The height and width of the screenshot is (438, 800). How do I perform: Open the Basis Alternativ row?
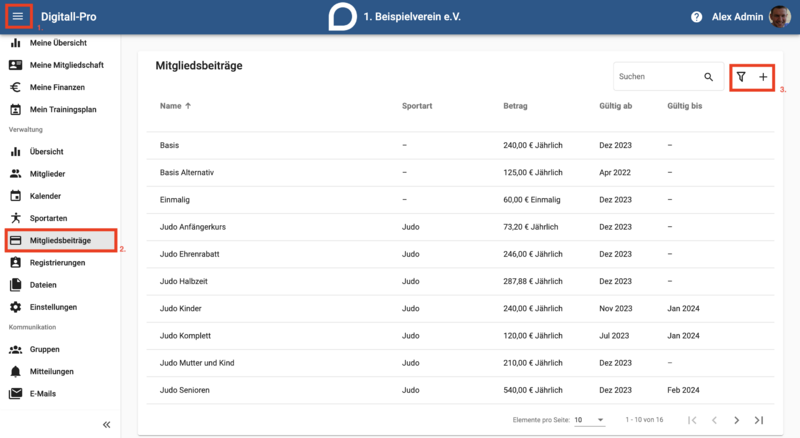click(x=460, y=173)
